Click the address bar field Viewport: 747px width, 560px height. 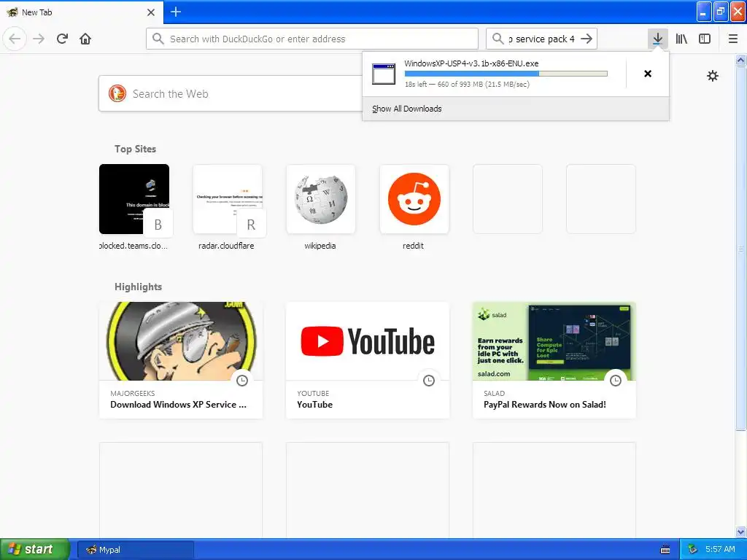[312, 39]
